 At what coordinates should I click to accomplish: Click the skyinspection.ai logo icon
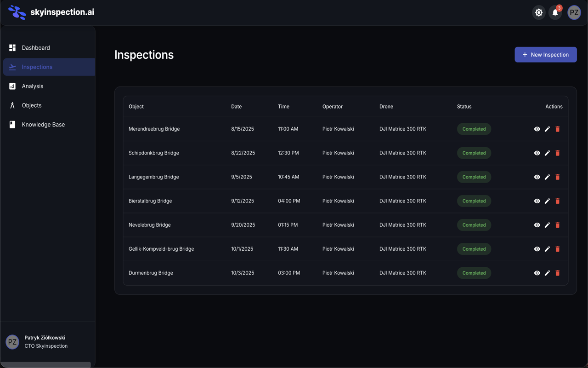(17, 12)
